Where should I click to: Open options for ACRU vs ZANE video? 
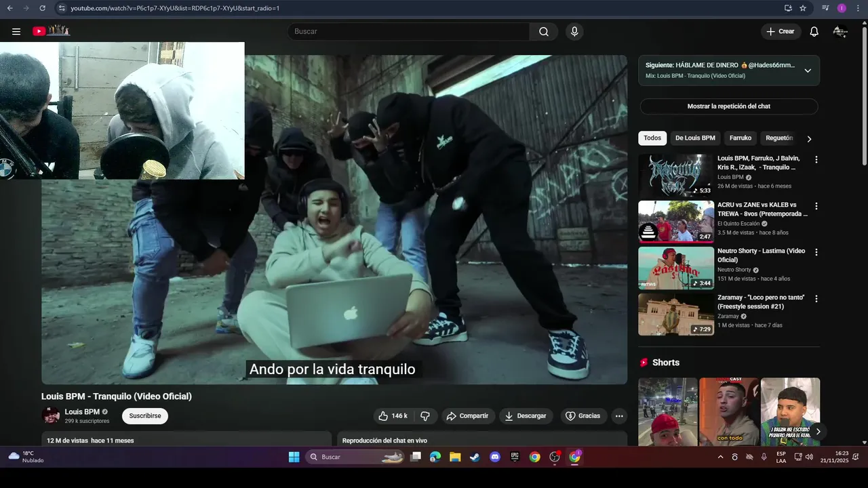click(816, 206)
